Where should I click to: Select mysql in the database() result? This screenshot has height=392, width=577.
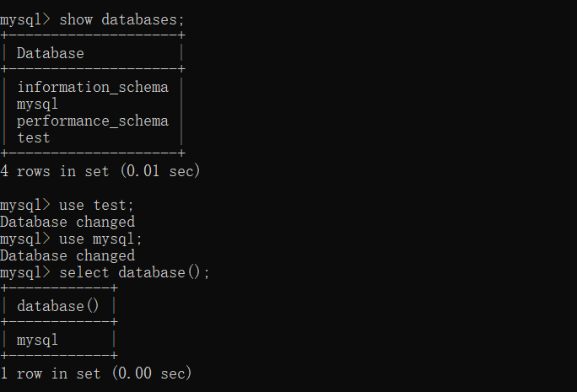[x=38, y=340]
